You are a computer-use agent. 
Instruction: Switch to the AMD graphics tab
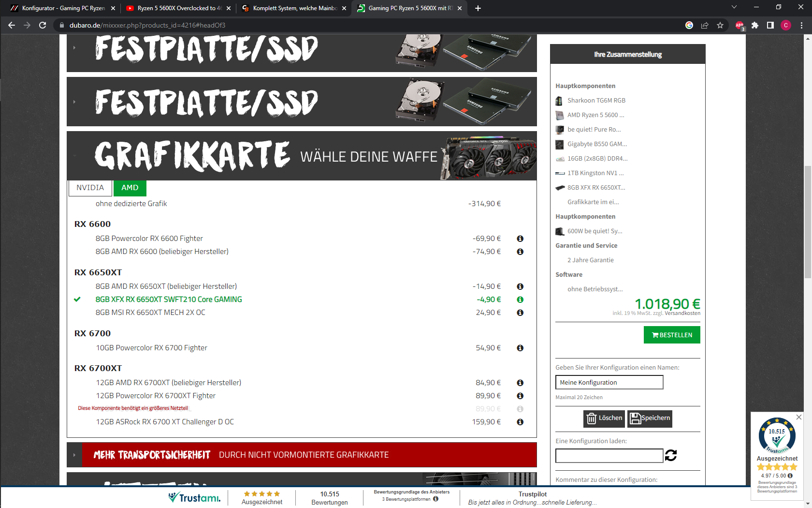130,188
